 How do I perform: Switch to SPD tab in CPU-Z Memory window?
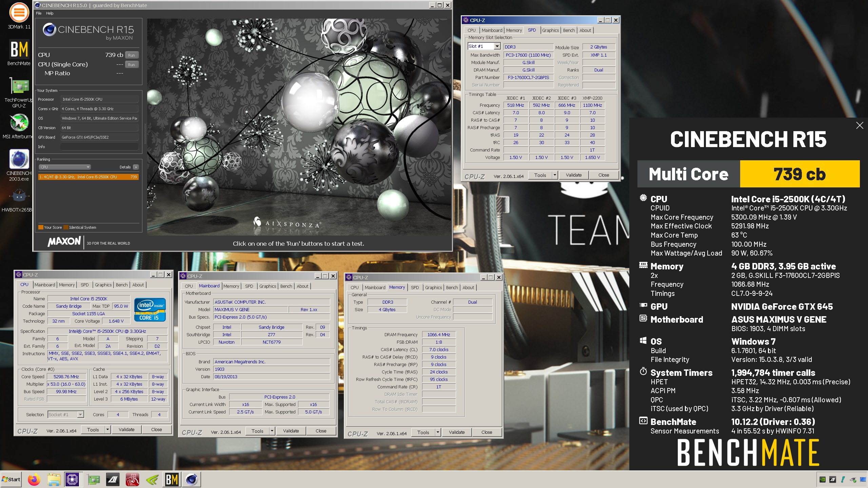point(415,287)
